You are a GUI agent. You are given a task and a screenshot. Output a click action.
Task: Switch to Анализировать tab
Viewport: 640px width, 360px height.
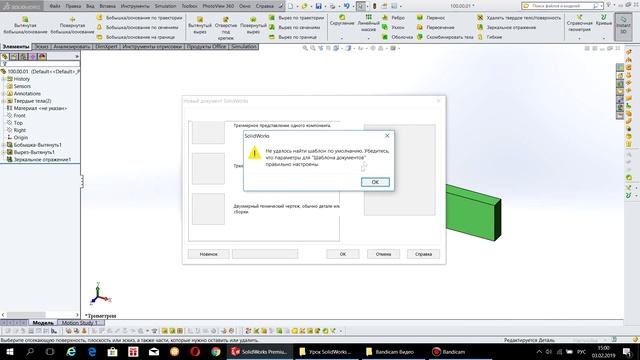[x=71, y=47]
